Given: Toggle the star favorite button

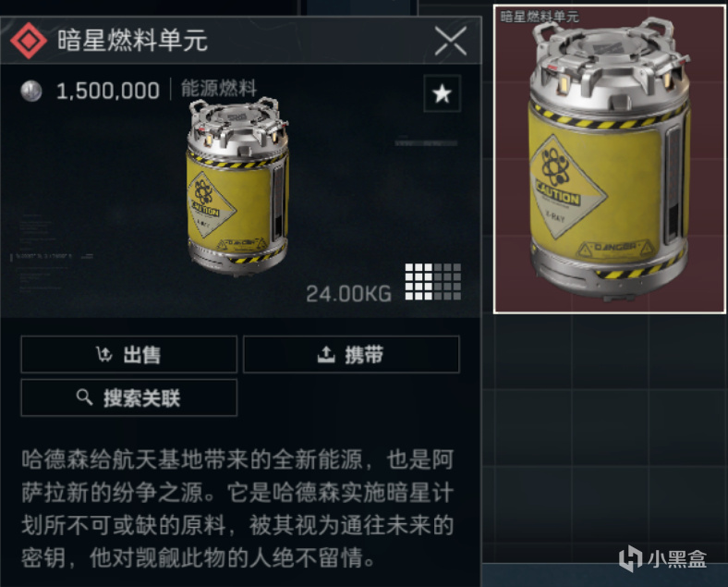Looking at the screenshot, I should (442, 93).
